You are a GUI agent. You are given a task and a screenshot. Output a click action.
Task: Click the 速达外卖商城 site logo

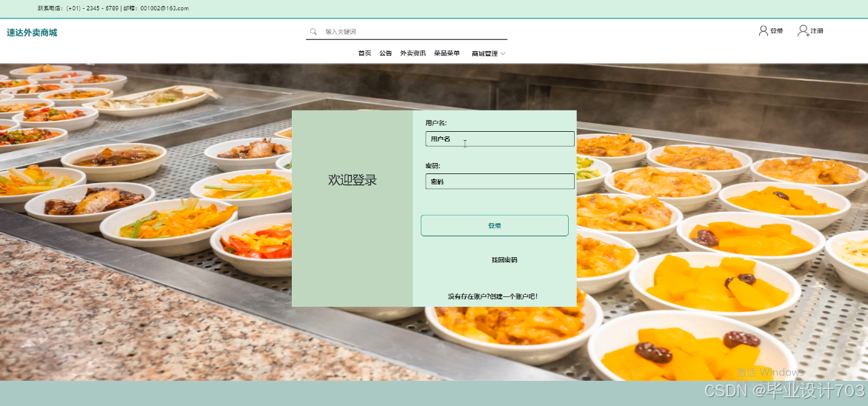32,33
